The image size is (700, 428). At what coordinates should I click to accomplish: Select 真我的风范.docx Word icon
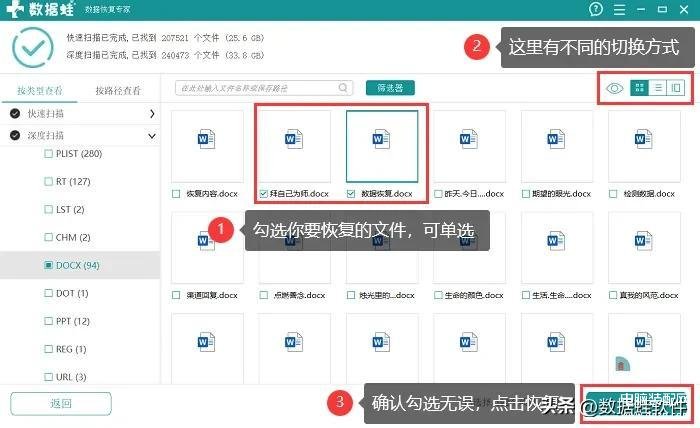[644, 241]
